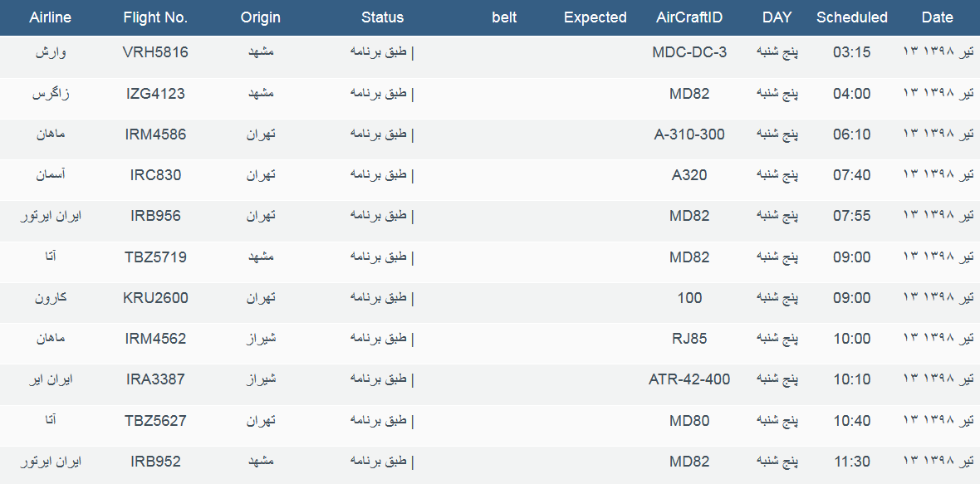Click scheduled time 09:00 for KRU2600

coord(852,298)
